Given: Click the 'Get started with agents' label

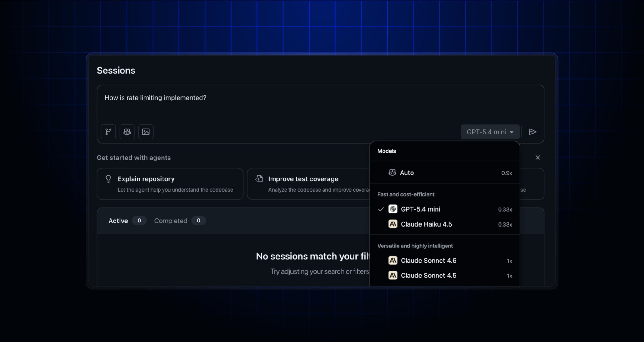Looking at the screenshot, I should pyautogui.click(x=134, y=158).
